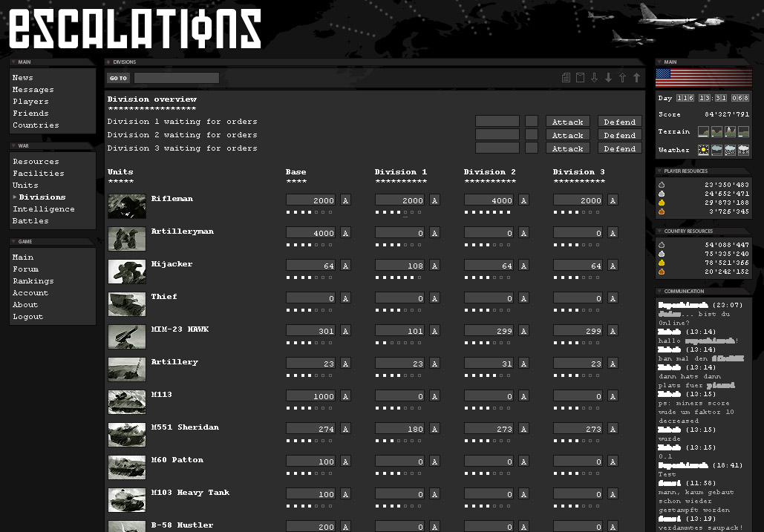Open Rankings in the Game menu

pos(33,281)
